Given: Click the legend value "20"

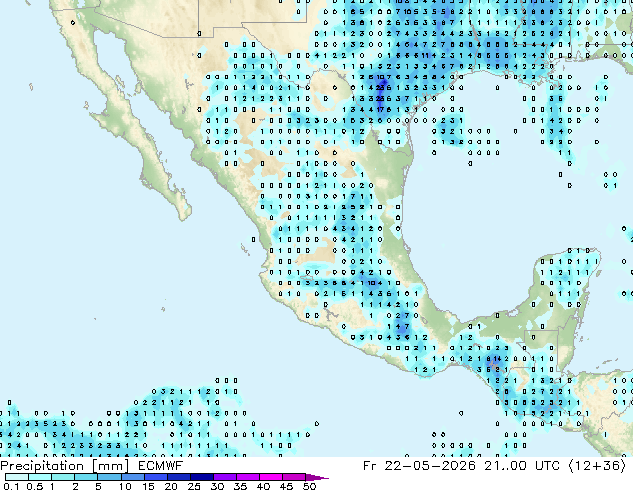Looking at the screenshot, I should tap(171, 486).
